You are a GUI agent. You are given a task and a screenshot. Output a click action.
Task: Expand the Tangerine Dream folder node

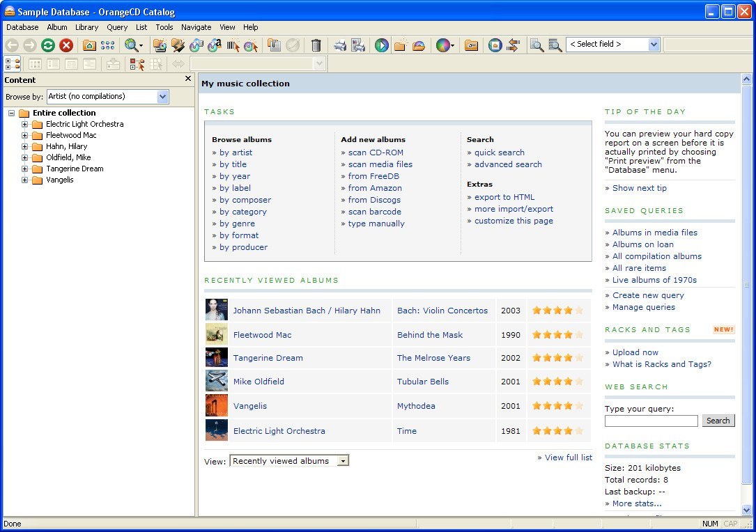tap(24, 169)
